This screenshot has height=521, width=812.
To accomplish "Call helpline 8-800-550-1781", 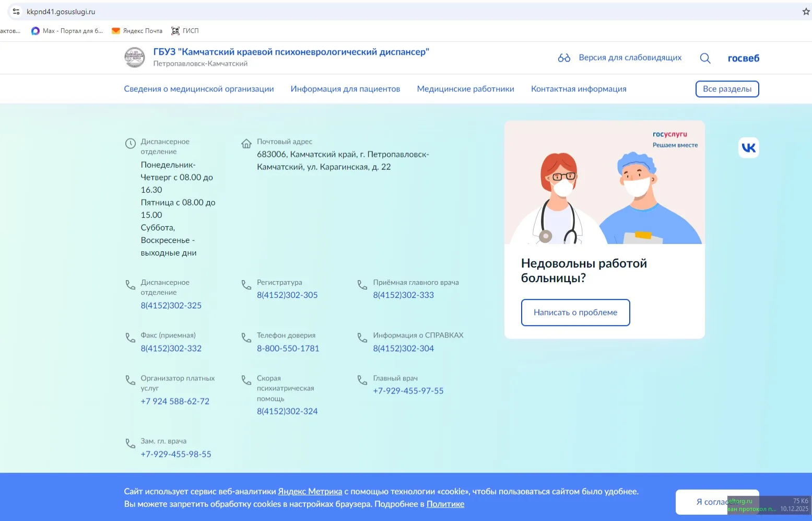I will point(288,348).
